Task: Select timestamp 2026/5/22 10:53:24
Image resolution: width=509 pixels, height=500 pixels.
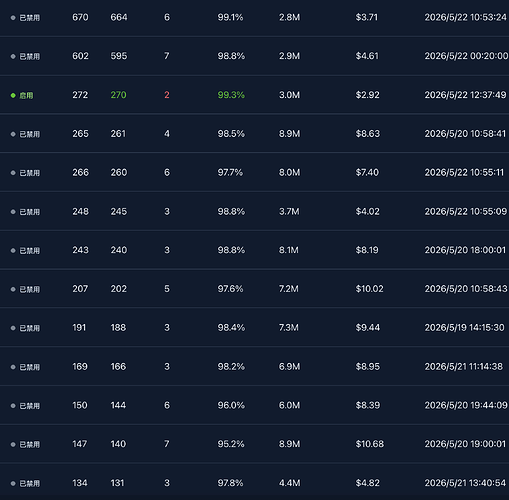Action: click(465, 17)
